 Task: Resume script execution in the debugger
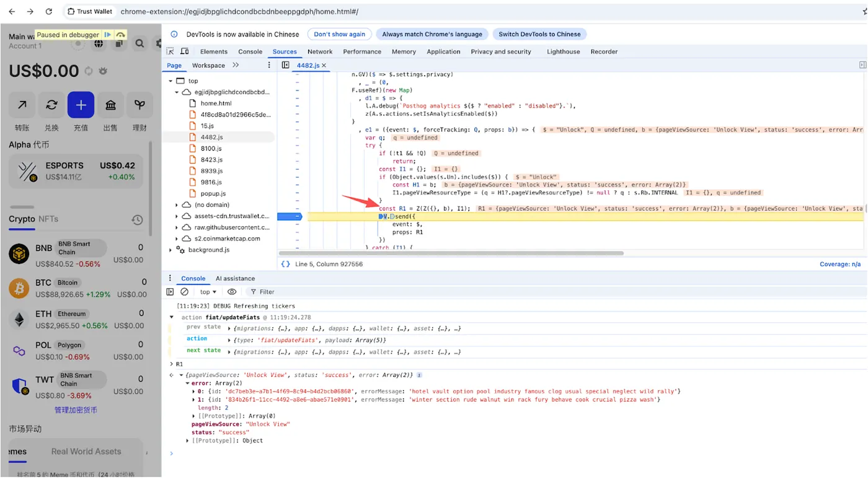point(107,35)
